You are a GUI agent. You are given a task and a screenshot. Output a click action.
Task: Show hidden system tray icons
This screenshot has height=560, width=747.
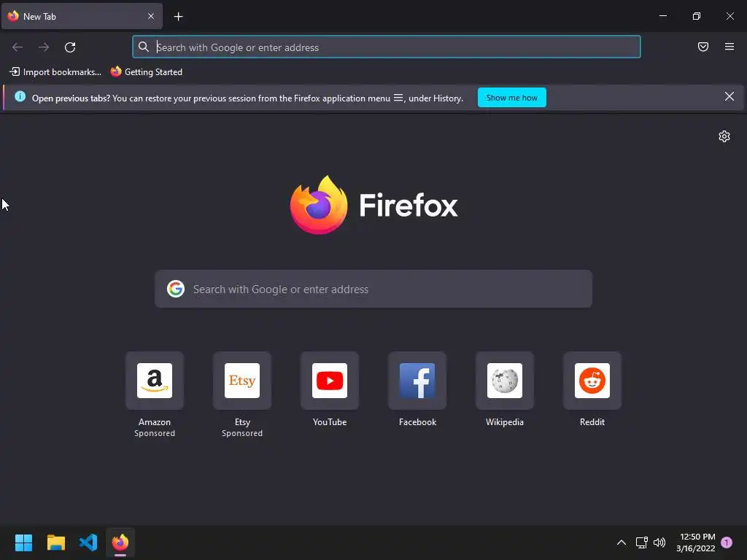(622, 542)
